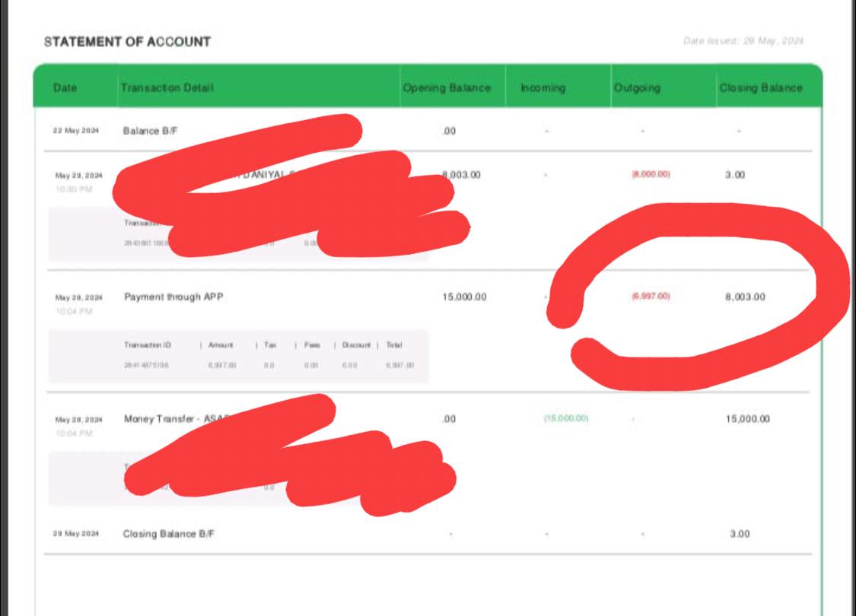Viewport: 856px width, 616px height.
Task: Click the 3.00 closing balance in May 29 row
Action: [735, 175]
